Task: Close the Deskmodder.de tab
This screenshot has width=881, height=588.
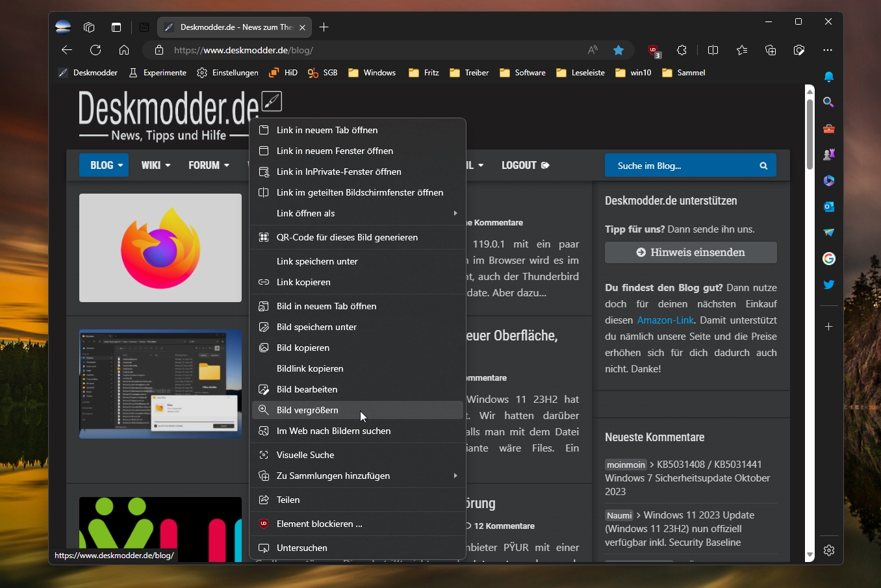Action: coord(302,27)
